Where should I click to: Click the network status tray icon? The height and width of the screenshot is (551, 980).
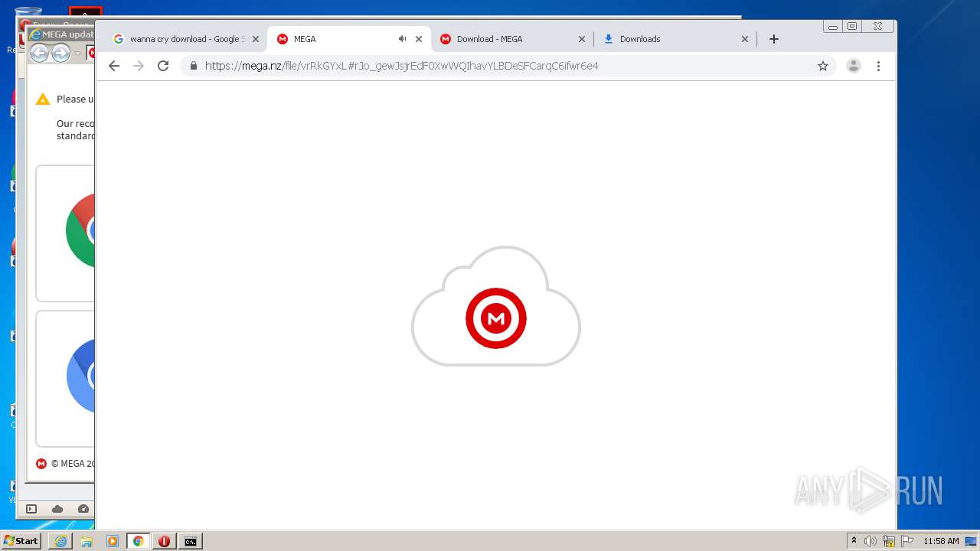889,541
